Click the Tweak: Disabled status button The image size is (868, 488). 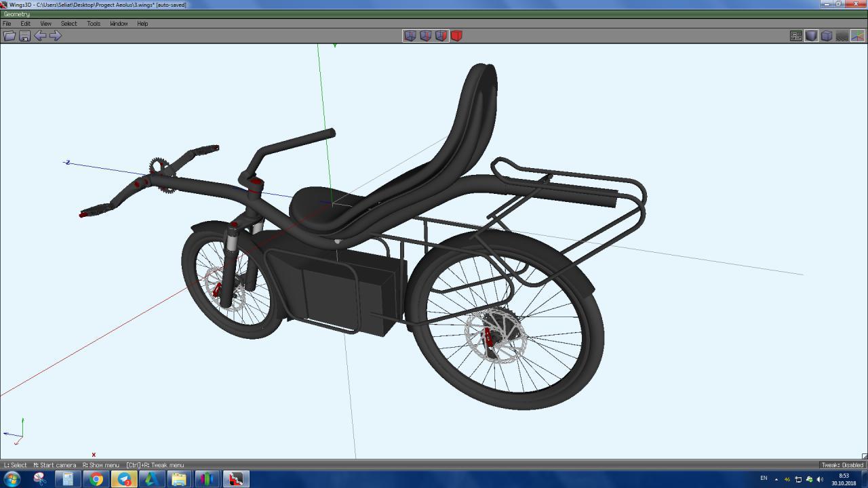[x=842, y=465]
